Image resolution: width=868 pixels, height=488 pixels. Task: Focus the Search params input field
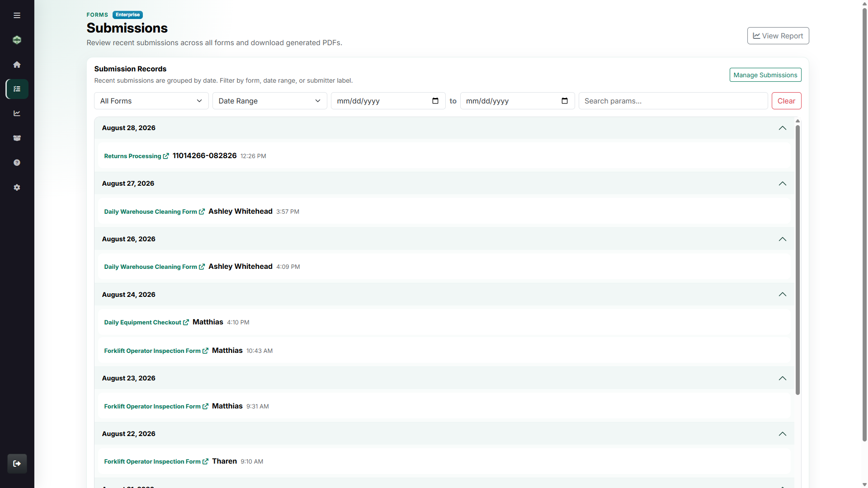673,101
